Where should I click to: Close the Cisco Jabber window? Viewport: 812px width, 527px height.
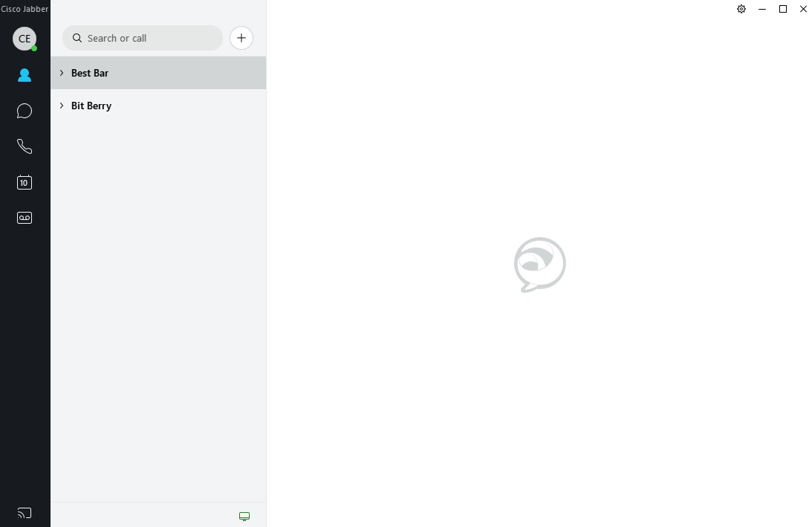803,9
